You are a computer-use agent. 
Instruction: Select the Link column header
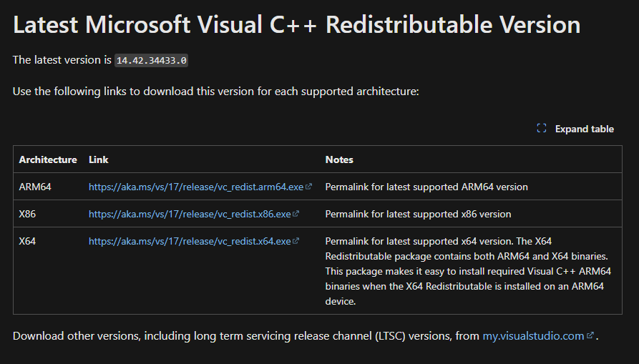point(99,159)
